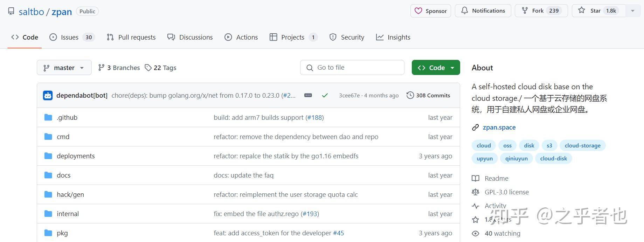Open the star lists dropdown arrow
The width and height of the screenshot is (644, 242).
click(632, 11)
